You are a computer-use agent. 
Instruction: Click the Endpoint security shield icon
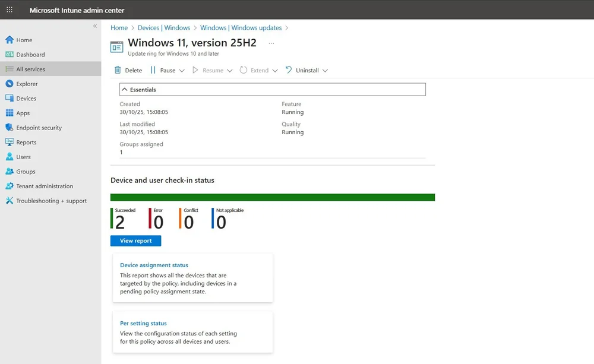tap(10, 128)
